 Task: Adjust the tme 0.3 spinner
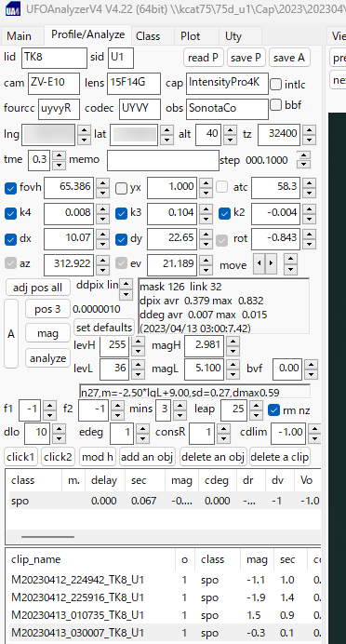click(x=60, y=160)
